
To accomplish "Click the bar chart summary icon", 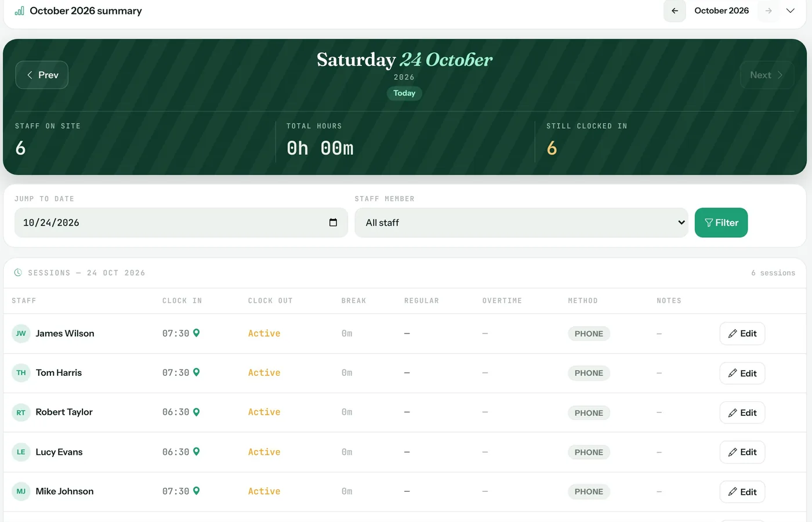I will click(x=19, y=11).
